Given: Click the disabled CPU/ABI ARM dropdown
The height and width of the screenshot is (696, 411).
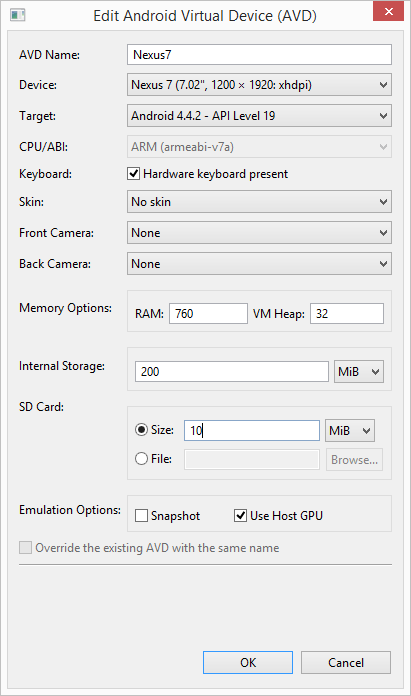Looking at the screenshot, I should tap(259, 147).
